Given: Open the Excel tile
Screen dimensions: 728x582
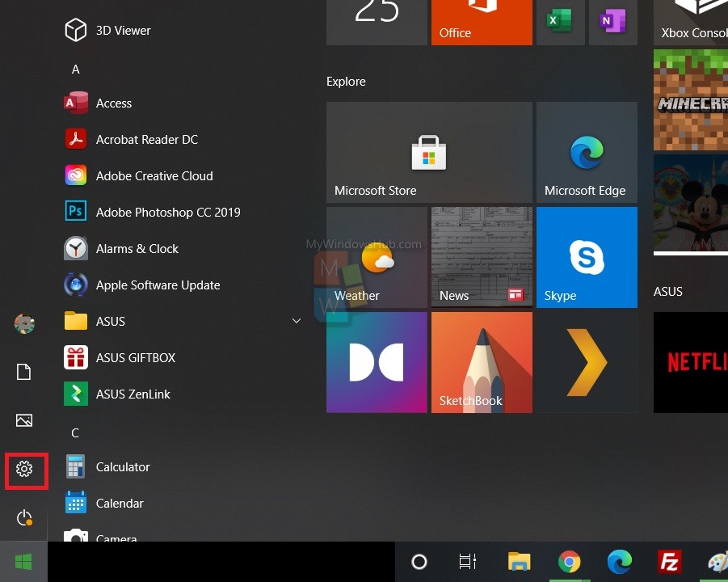Looking at the screenshot, I should click(561, 23).
